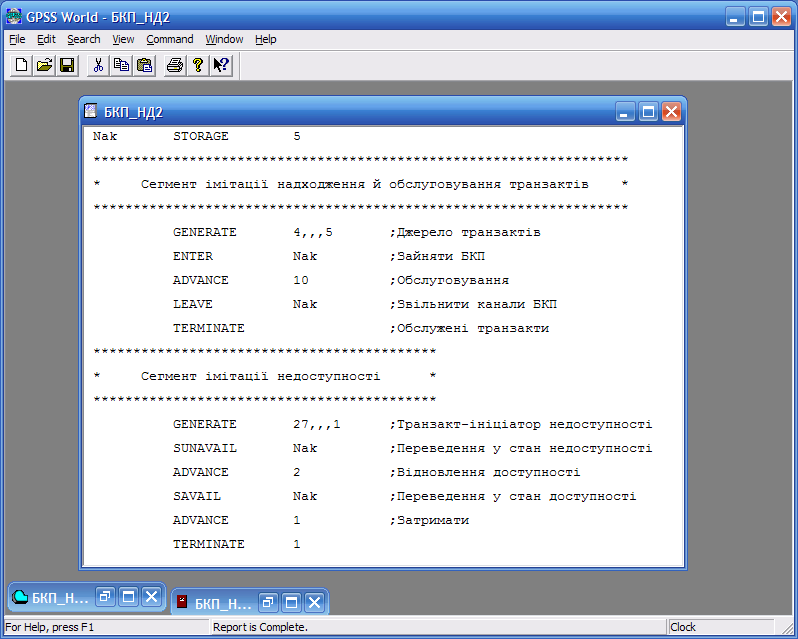Image resolution: width=798 pixels, height=639 pixels.
Task: Click the first GENERATE operand '4,,,5'
Action: (312, 233)
